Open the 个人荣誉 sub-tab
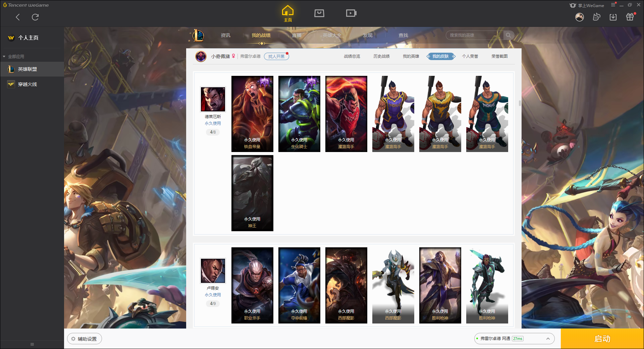The image size is (644, 349). tap(470, 56)
